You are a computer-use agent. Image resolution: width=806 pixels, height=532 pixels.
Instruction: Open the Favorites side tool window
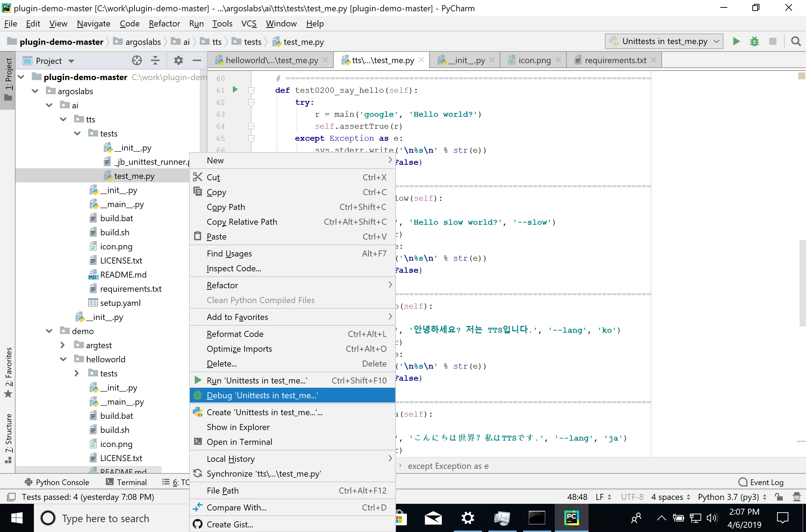click(x=8, y=372)
